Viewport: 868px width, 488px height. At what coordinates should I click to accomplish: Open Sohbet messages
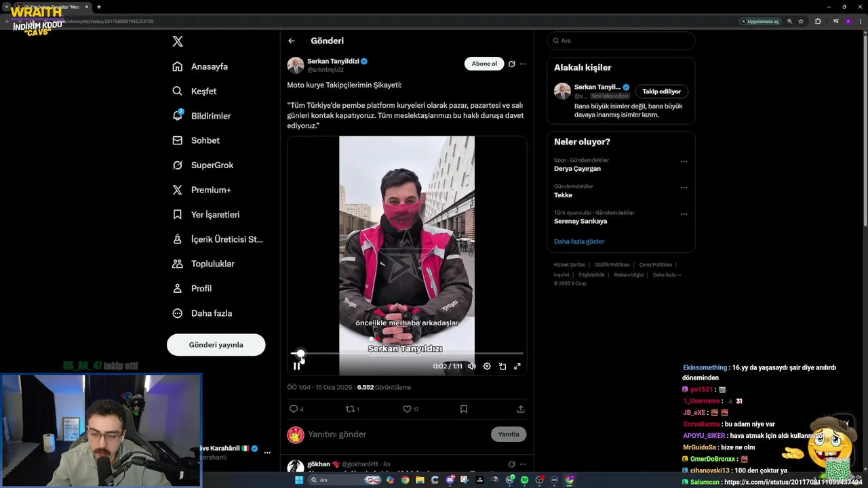pyautogui.click(x=196, y=140)
